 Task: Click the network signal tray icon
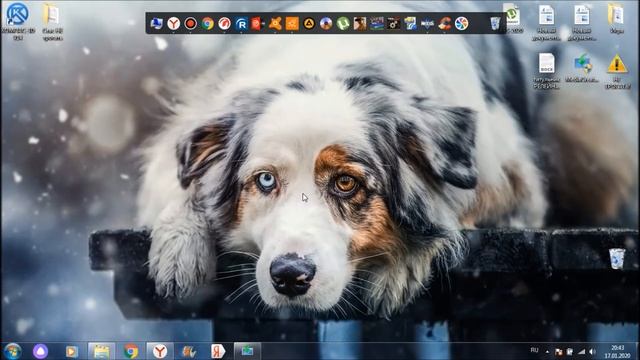(581, 351)
